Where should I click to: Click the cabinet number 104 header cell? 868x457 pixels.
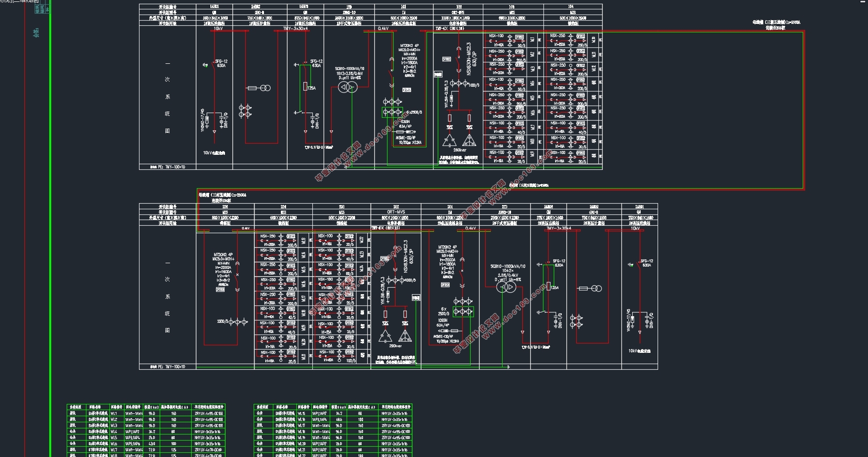click(x=573, y=7)
